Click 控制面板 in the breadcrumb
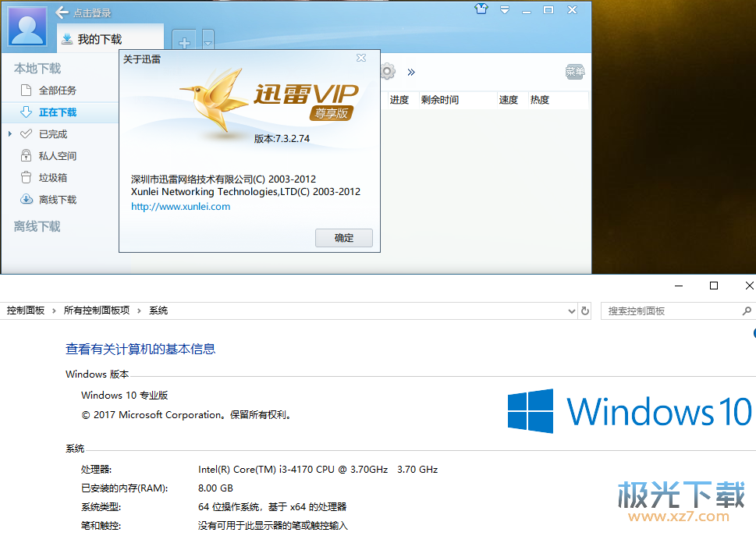Image resolution: width=756 pixels, height=543 pixels. pyautogui.click(x=26, y=311)
